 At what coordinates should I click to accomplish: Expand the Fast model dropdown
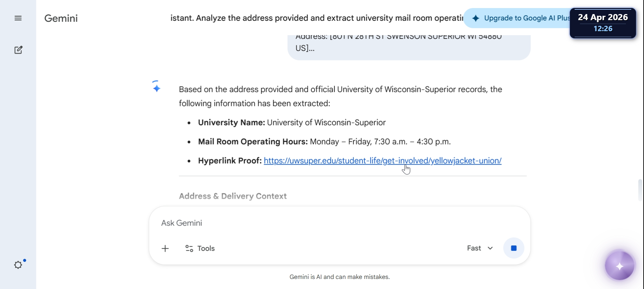tap(480, 248)
